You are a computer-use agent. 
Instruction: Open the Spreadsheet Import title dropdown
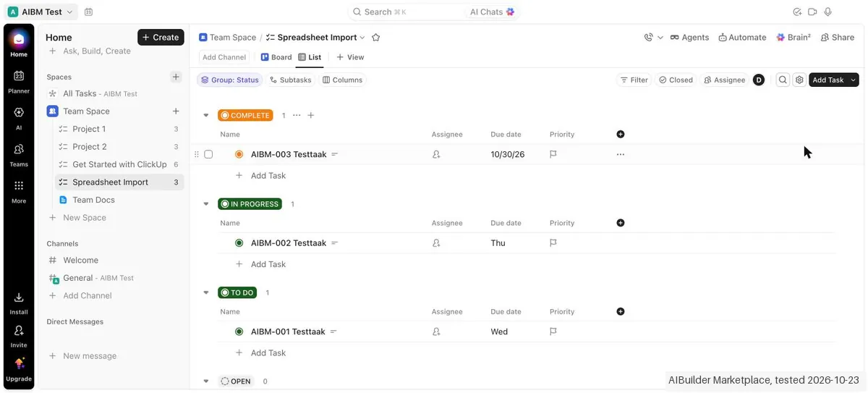coord(362,38)
